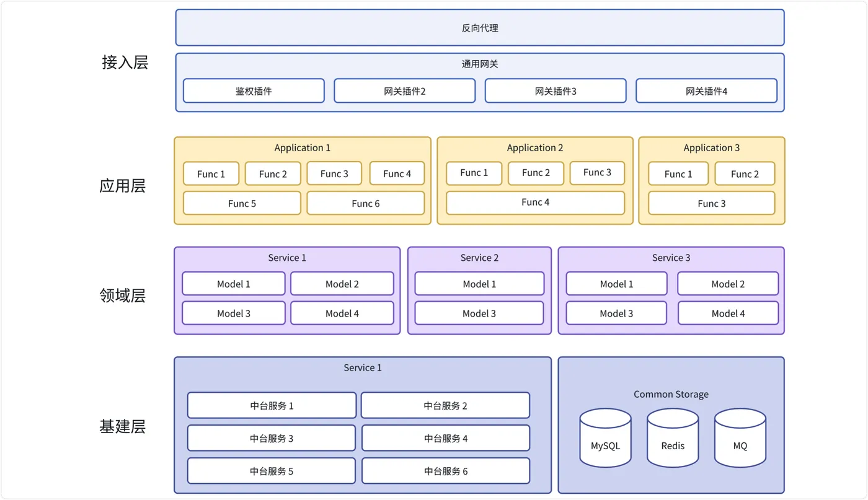Click the 中台服务 4 box

click(x=445, y=438)
